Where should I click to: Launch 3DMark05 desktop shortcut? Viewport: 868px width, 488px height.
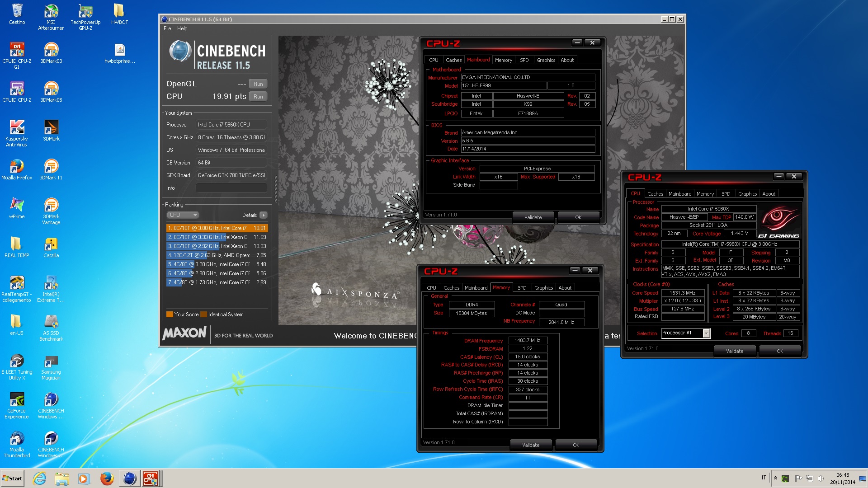point(51,92)
